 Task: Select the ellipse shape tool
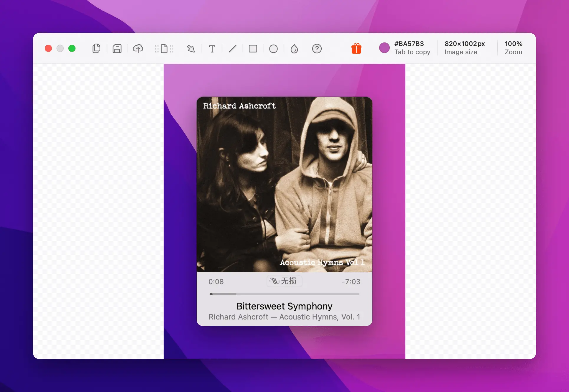(x=274, y=49)
